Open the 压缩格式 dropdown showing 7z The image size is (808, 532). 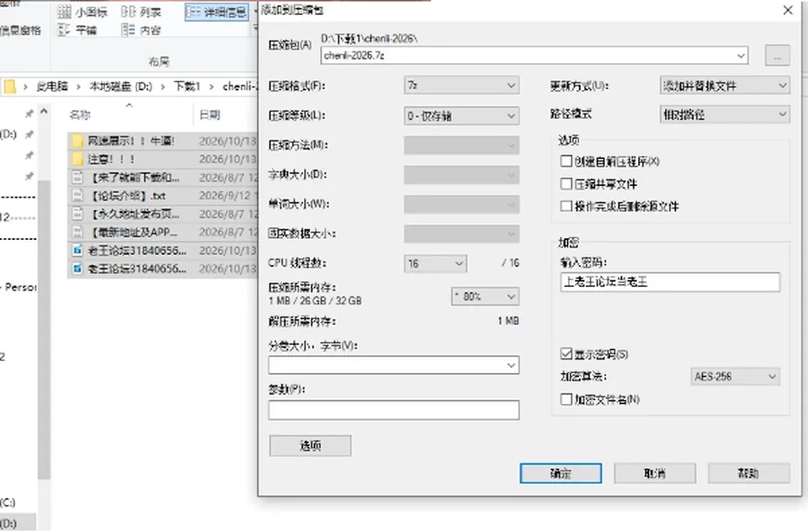461,86
